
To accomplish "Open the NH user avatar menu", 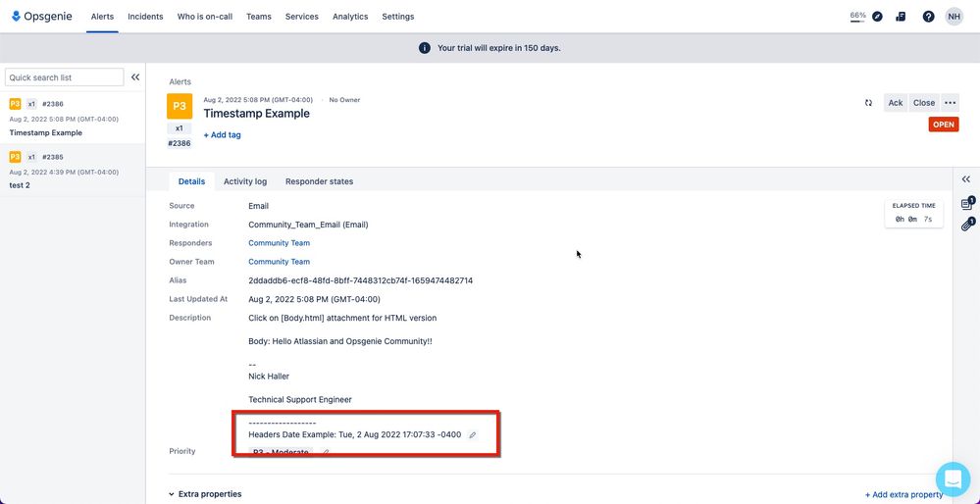I will click(x=954, y=17).
